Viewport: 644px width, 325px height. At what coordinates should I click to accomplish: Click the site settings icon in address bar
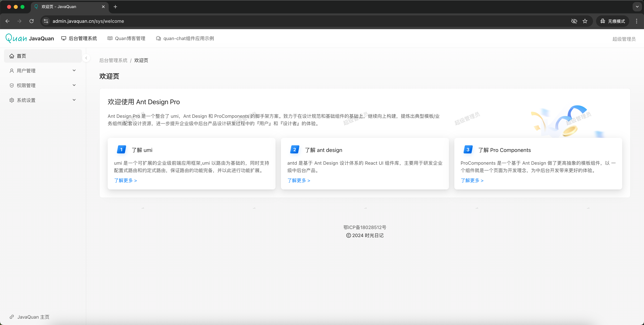(46, 21)
